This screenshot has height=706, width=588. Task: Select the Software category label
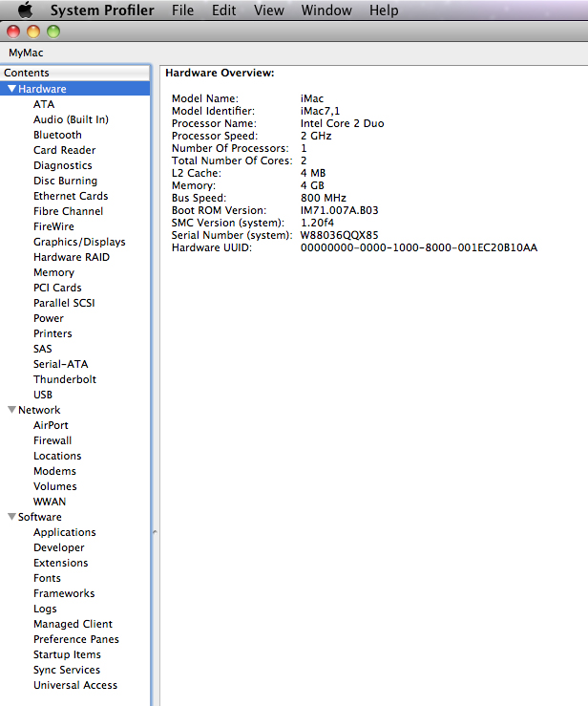point(39,517)
